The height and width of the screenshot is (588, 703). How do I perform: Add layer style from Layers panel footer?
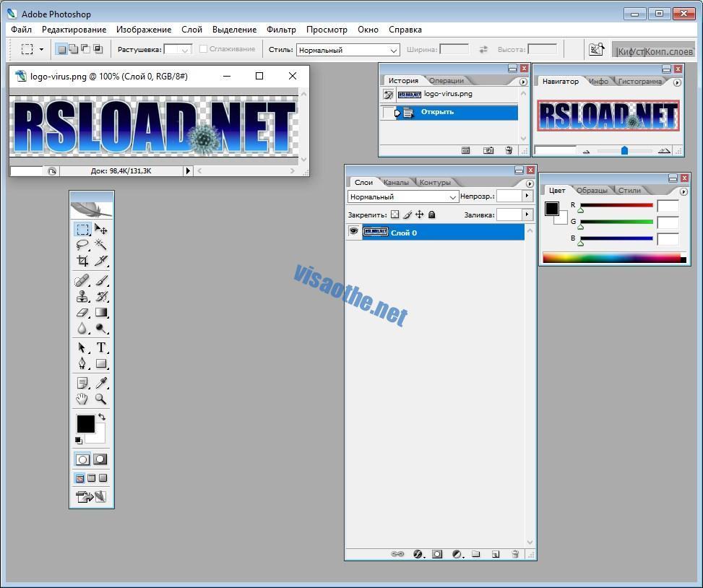(x=418, y=554)
